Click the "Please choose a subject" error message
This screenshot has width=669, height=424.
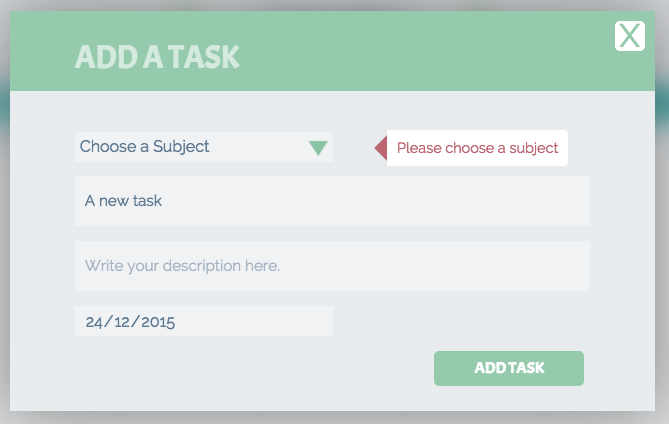click(x=477, y=148)
